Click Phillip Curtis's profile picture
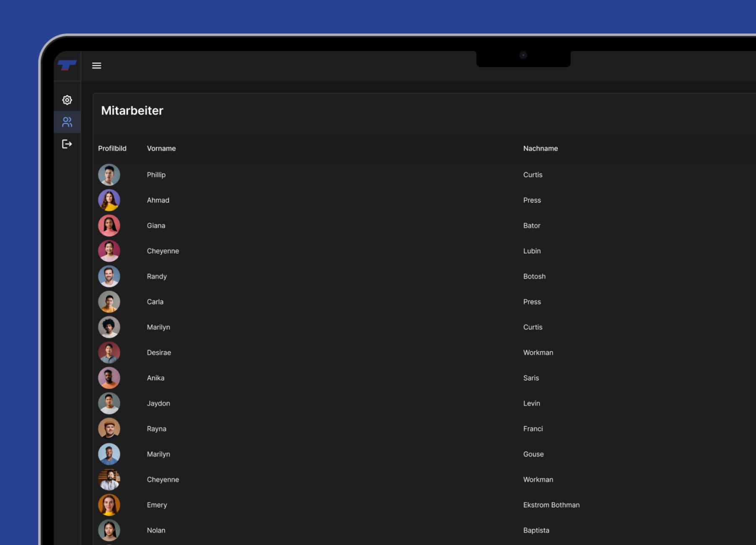 [x=109, y=175]
